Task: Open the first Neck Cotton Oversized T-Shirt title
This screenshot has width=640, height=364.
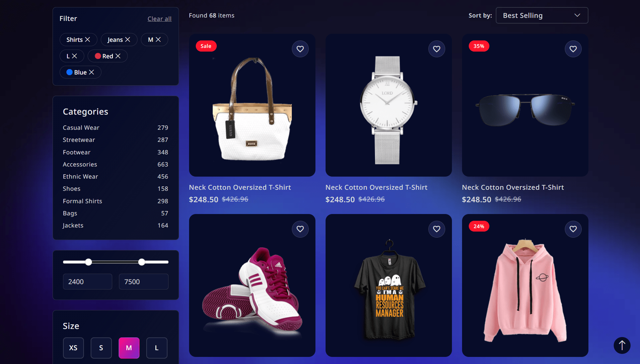Action: pyautogui.click(x=240, y=187)
